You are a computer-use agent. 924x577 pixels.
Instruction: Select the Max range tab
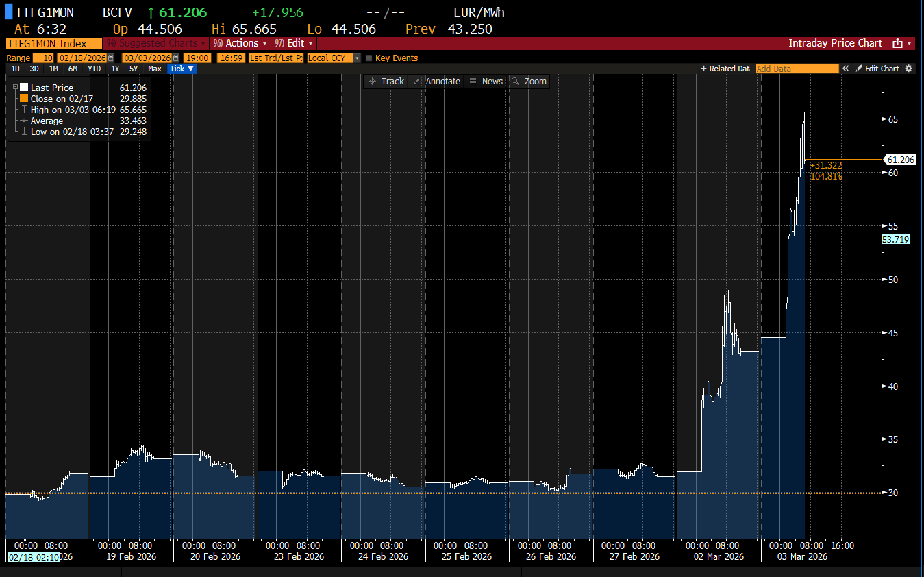155,69
